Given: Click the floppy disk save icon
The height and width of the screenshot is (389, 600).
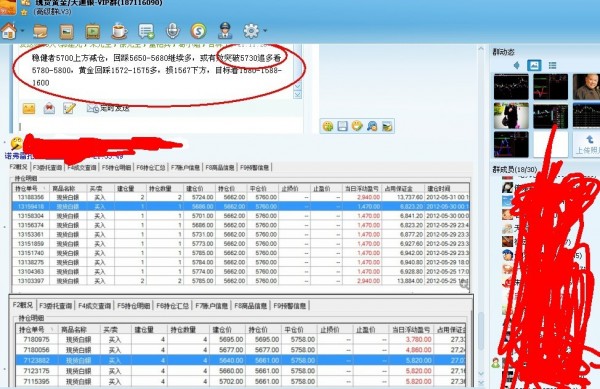Looking at the screenshot, I should point(342,126).
